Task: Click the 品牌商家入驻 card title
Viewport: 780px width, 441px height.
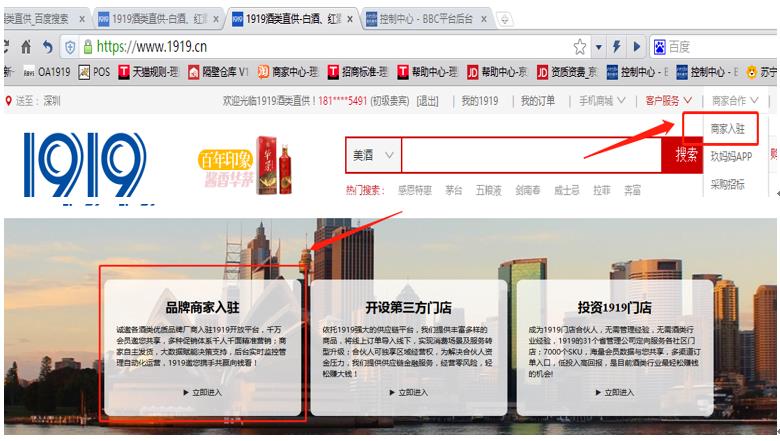Action: coord(202,308)
